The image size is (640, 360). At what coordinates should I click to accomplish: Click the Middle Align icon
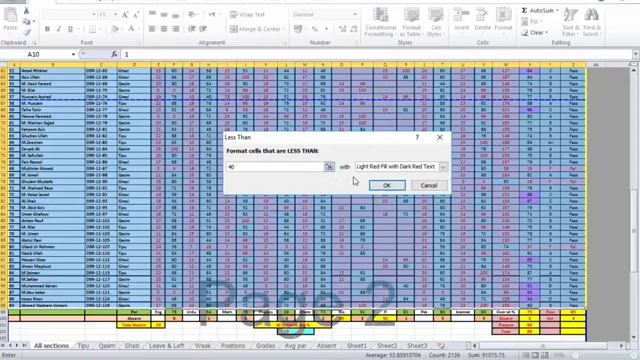tap(164, 15)
